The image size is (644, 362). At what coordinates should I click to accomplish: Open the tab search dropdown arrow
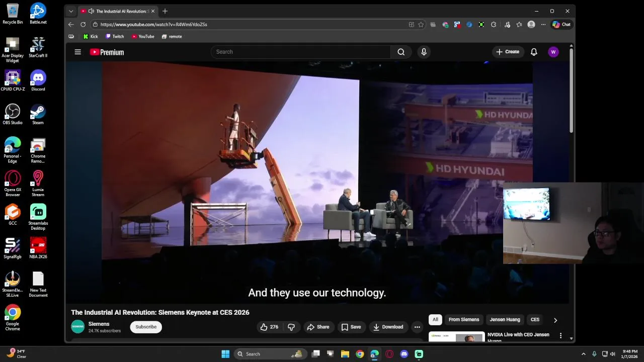click(71, 11)
